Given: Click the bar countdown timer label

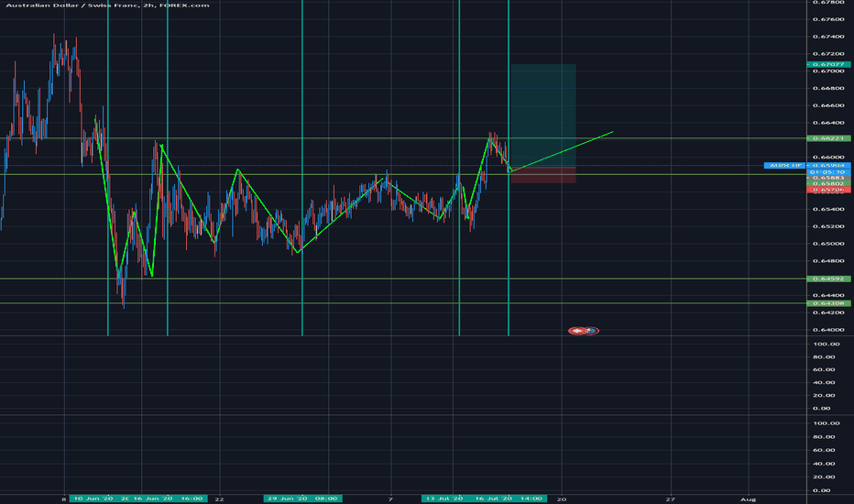Looking at the screenshot, I should [x=828, y=171].
